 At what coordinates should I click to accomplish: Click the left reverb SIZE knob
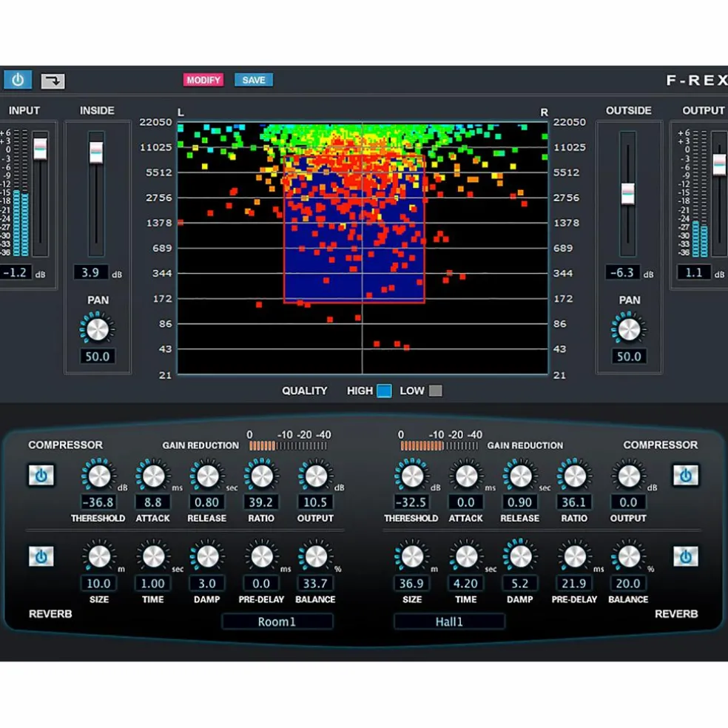coord(99,556)
